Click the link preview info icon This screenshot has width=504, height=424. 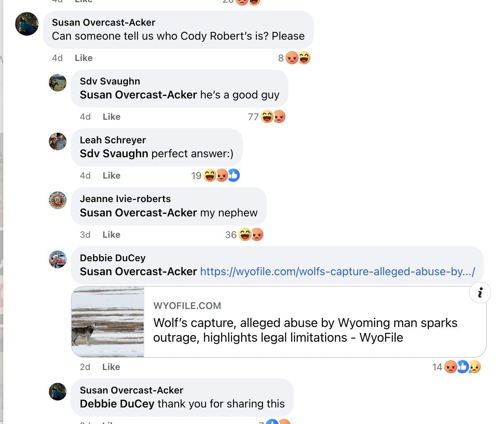click(x=480, y=292)
